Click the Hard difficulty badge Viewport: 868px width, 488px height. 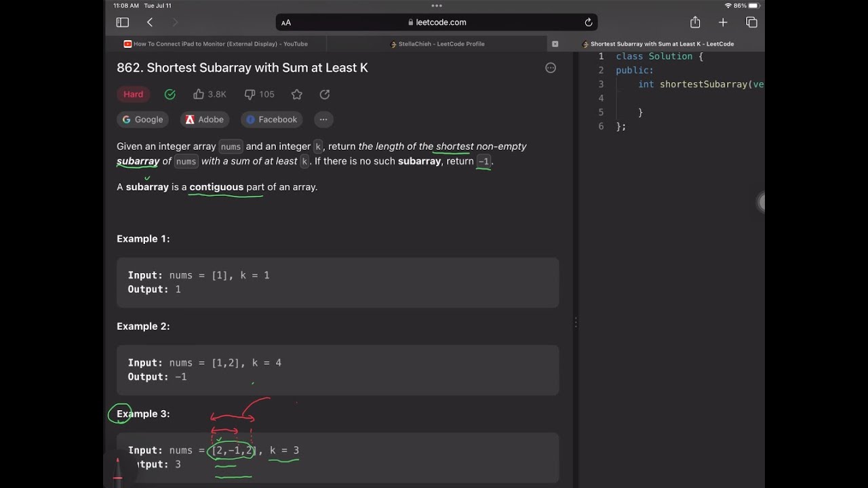[x=133, y=94]
